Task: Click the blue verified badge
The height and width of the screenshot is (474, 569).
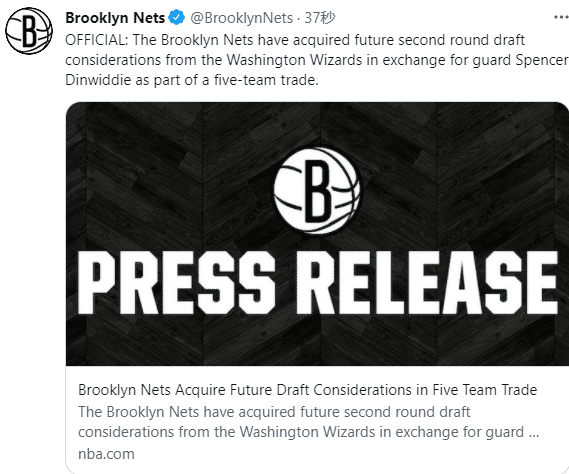Action: click(x=177, y=18)
